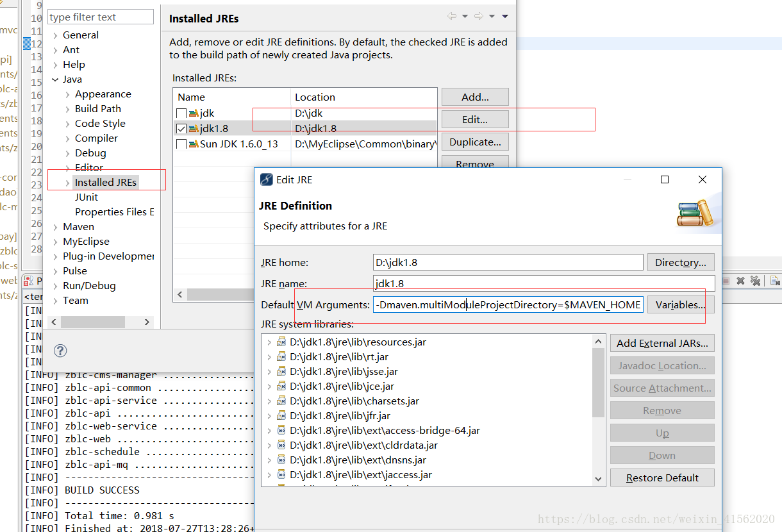Click the Variables... button

click(x=681, y=305)
